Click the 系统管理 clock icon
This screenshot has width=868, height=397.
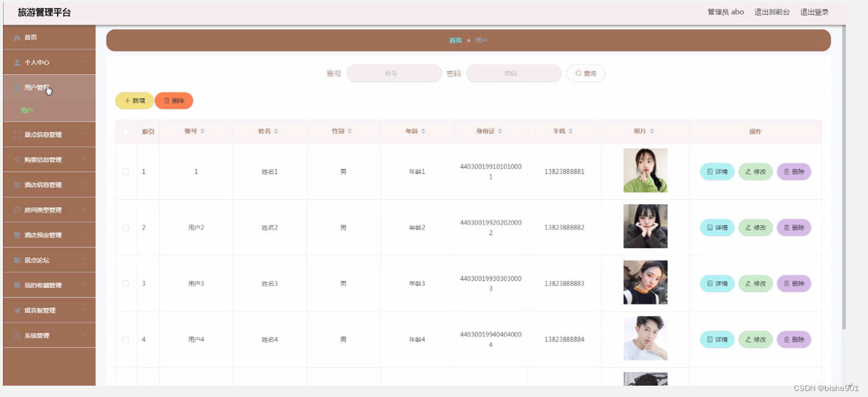17,336
